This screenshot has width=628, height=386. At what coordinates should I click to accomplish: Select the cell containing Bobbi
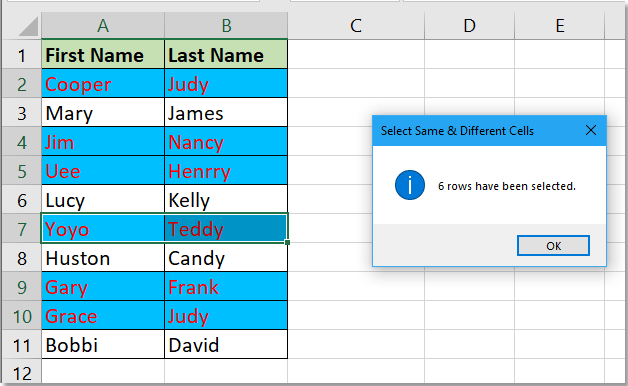(103, 345)
